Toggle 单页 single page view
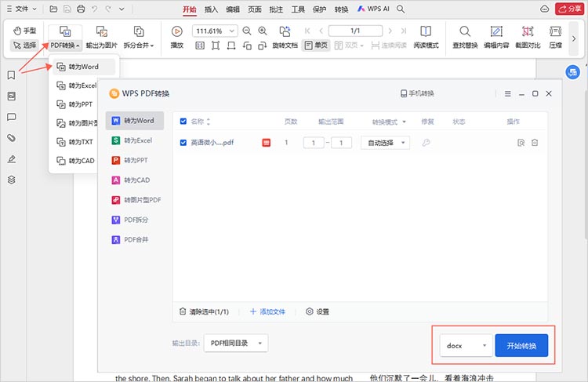 point(316,45)
